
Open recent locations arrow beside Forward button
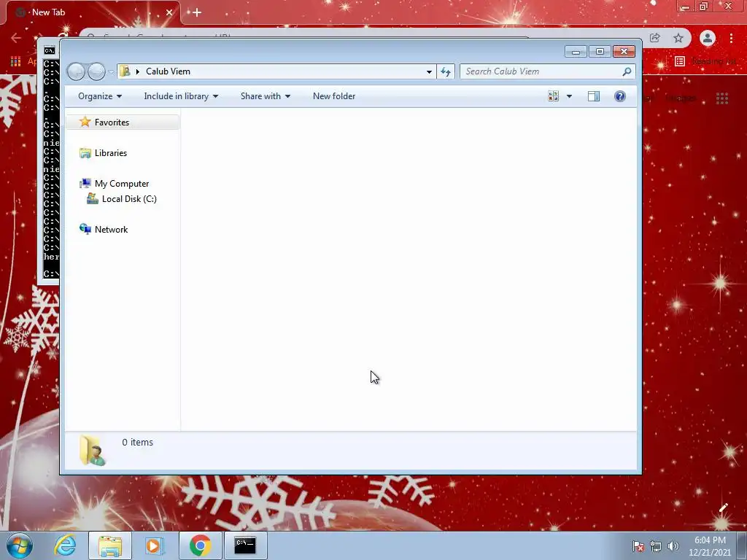pos(111,72)
